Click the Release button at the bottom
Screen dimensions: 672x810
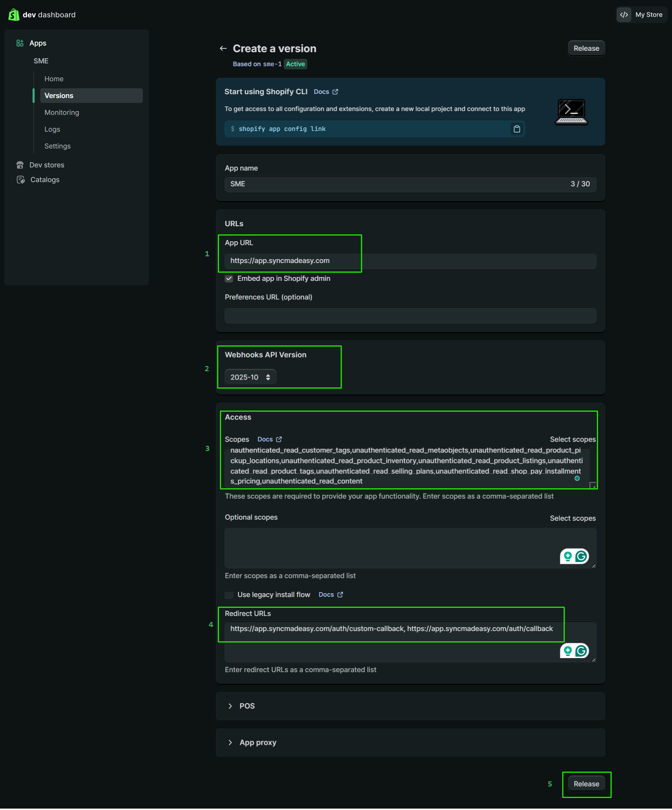point(586,784)
